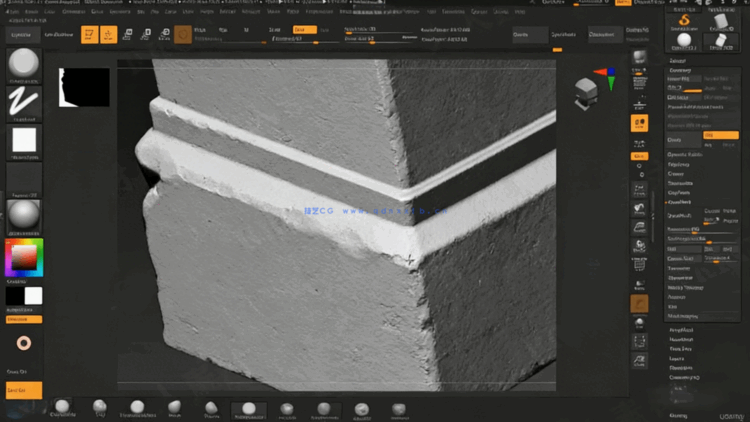Select the Cylinder3D tool thumbnail
Image resolution: width=750 pixels, height=422 pixels.
(721, 22)
